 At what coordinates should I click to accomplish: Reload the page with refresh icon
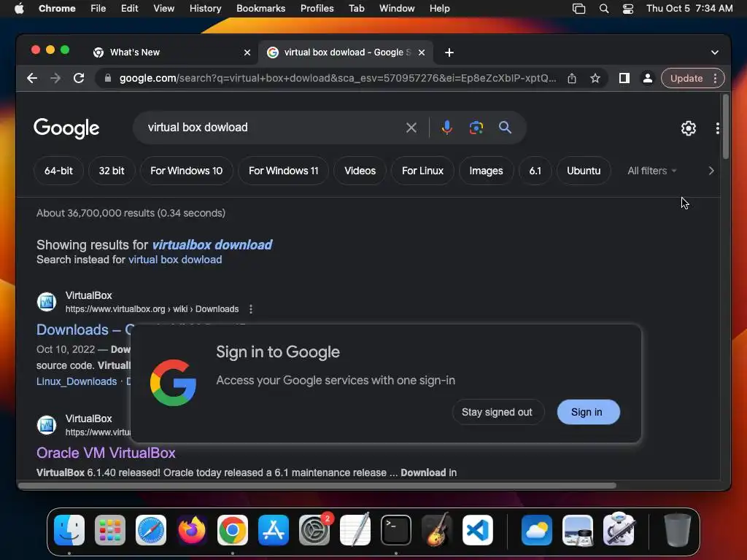point(79,78)
